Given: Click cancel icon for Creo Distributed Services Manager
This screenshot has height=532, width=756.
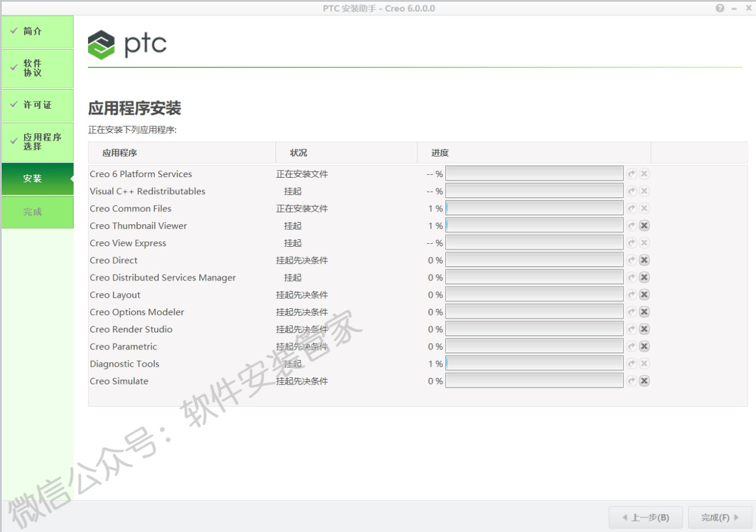Looking at the screenshot, I should tap(644, 278).
